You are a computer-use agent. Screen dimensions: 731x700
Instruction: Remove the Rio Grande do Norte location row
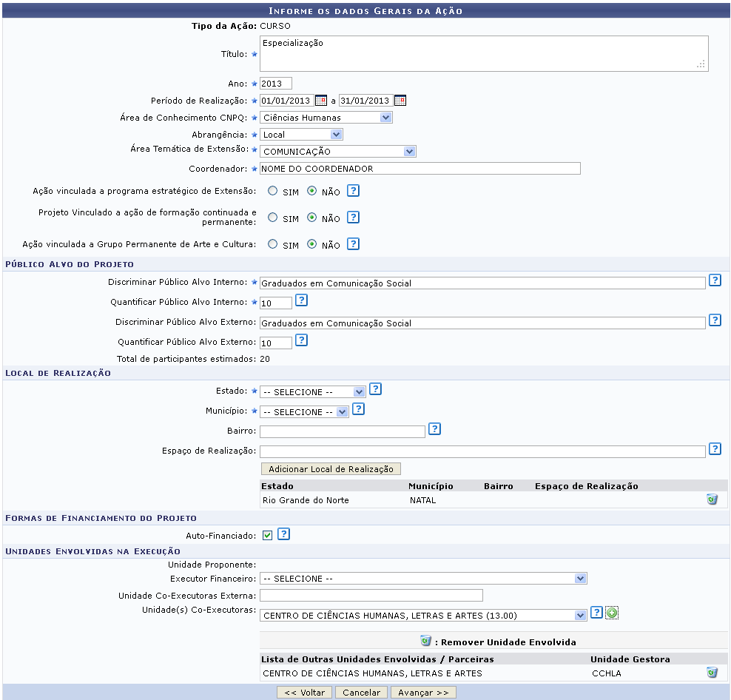point(712,499)
